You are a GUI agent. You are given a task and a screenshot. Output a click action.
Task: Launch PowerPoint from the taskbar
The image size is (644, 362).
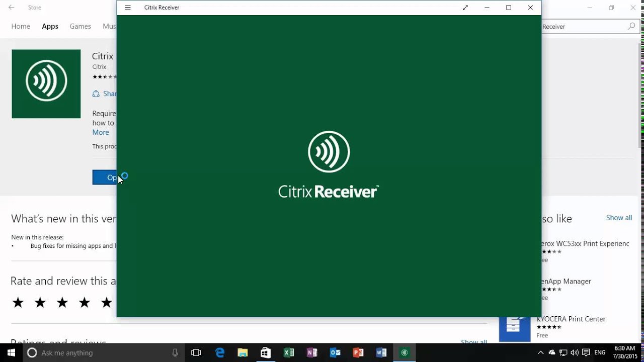point(358,352)
